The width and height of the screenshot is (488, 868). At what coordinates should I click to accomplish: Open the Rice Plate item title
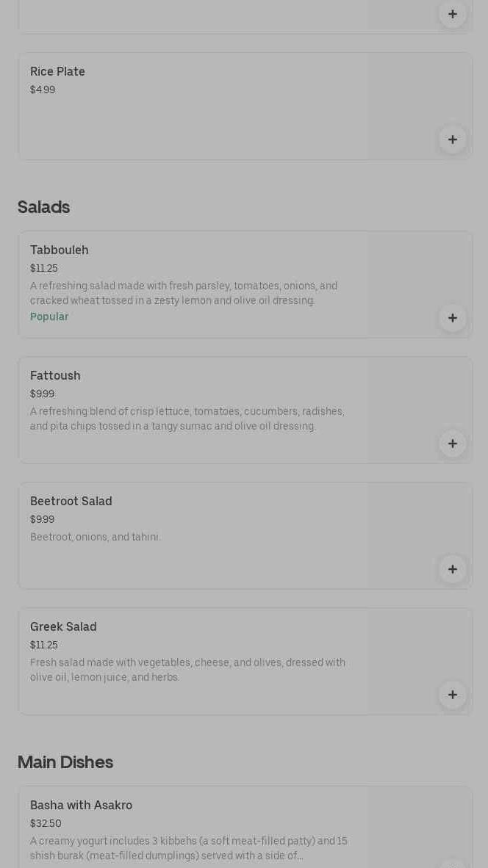click(57, 71)
